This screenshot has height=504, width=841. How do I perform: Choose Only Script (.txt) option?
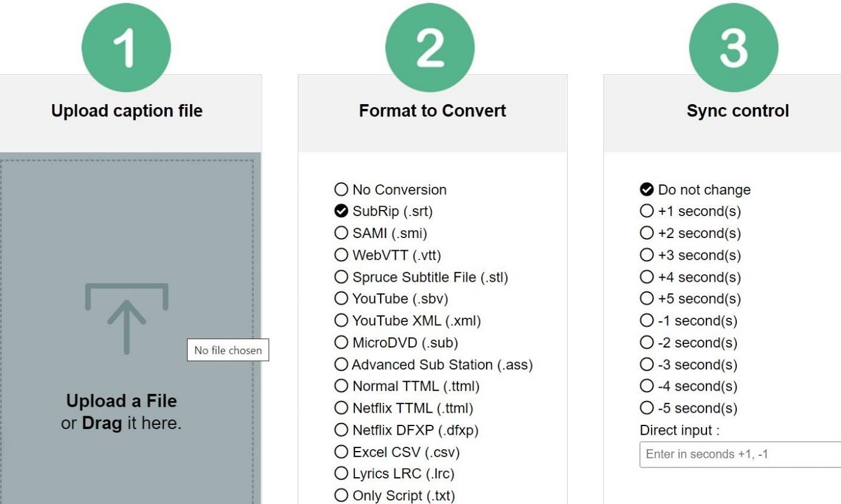click(x=341, y=495)
